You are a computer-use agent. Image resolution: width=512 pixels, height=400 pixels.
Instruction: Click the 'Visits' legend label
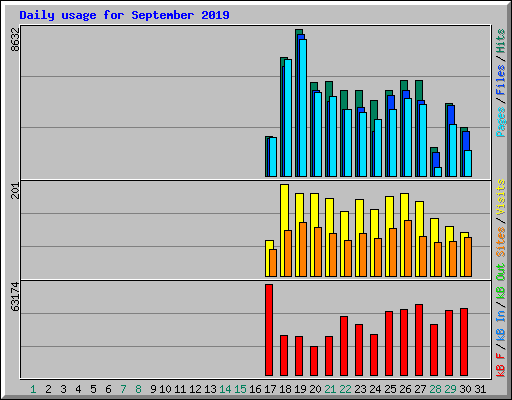tap(501, 197)
